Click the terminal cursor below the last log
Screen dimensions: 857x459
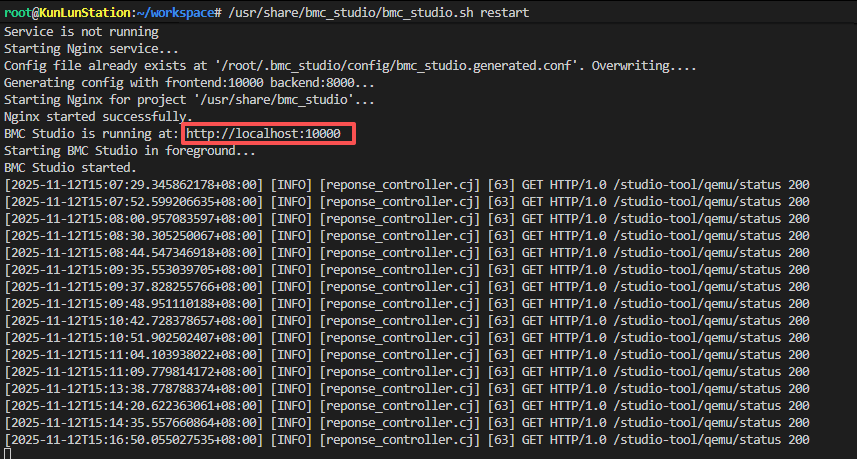pos(8,453)
